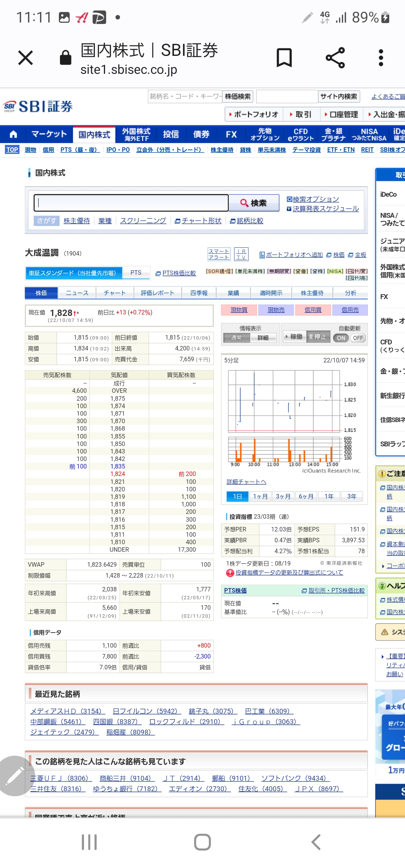Focus the stock search text box
Viewport: 405px width, 868px height.
pos(131,203)
